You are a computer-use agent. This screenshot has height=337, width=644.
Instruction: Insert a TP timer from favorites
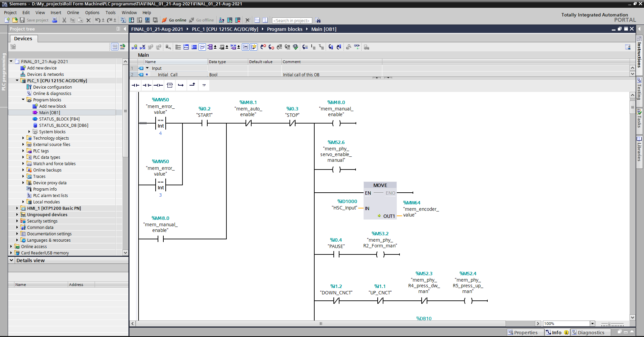[x=204, y=85]
